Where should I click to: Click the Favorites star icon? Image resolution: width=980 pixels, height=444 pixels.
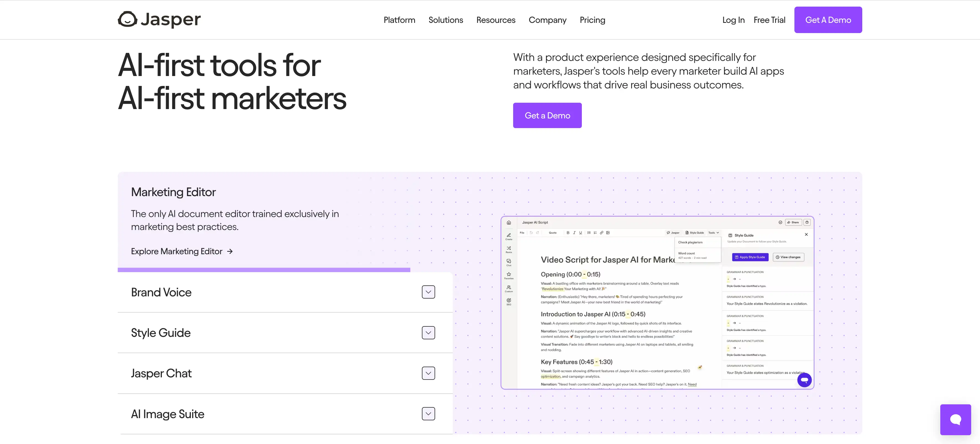(x=509, y=274)
